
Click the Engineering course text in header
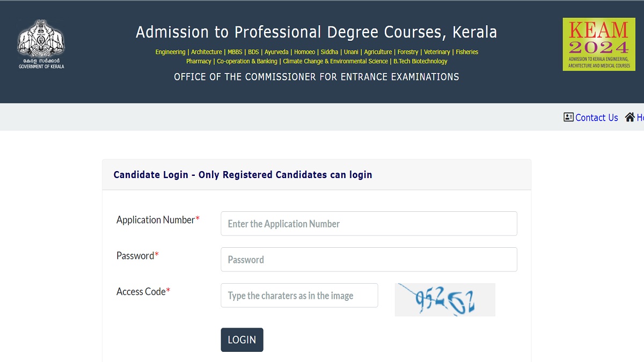pos(170,52)
